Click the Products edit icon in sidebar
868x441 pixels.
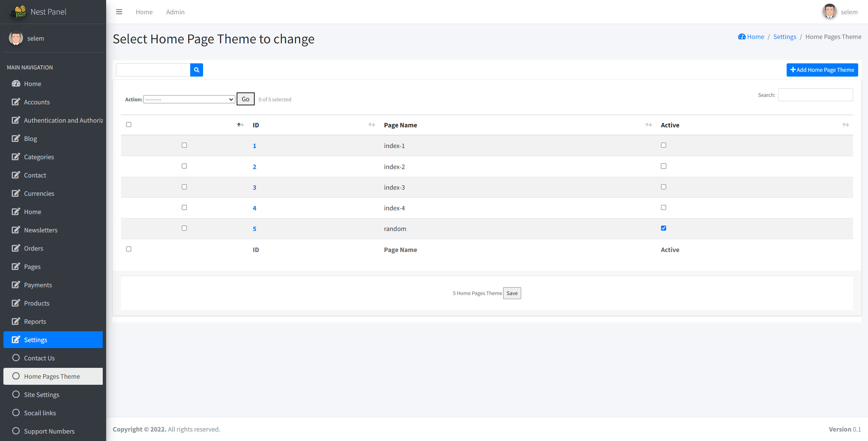click(16, 303)
